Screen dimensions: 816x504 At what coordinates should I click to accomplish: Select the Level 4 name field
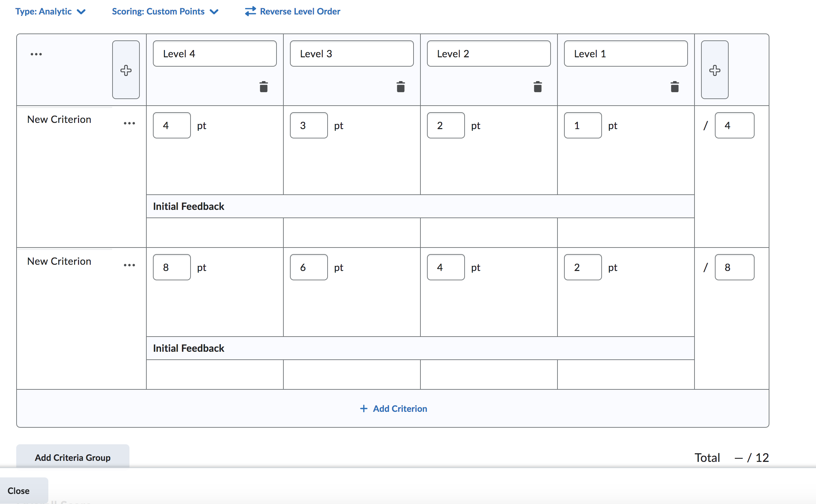[x=214, y=54]
